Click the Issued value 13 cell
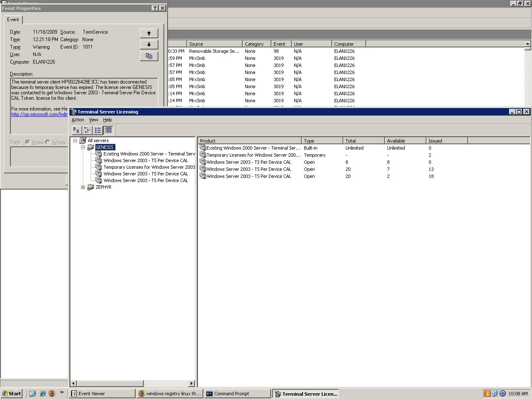Viewport: 532px width, 399px height. (431, 169)
